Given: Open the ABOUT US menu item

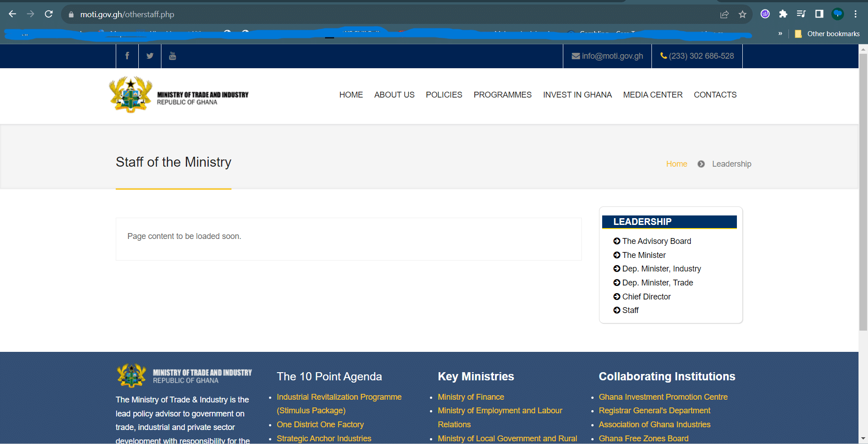Looking at the screenshot, I should tap(394, 95).
